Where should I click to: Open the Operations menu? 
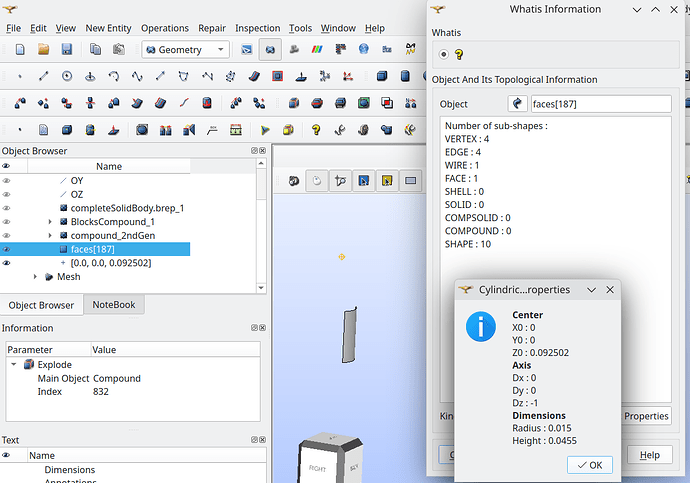(x=164, y=28)
